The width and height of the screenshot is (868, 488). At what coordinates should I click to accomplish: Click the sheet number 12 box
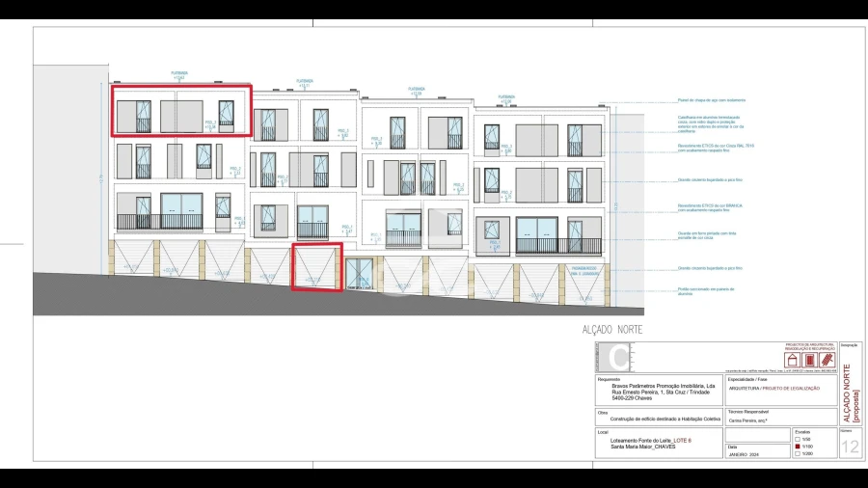tap(850, 446)
